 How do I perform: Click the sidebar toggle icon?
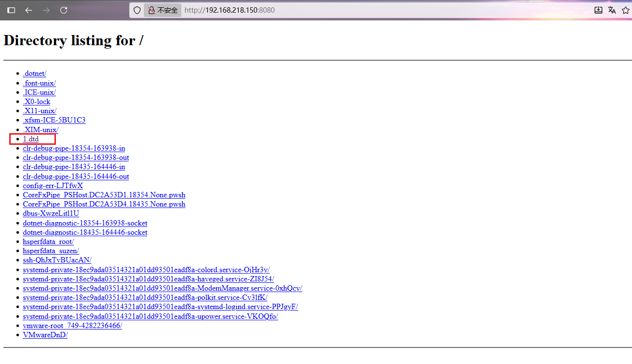pyautogui.click(x=11, y=10)
